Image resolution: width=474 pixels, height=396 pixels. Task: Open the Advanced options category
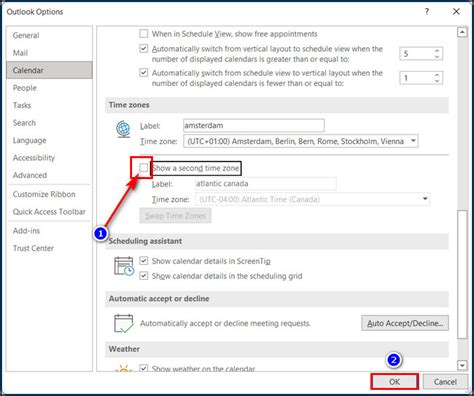click(49, 175)
